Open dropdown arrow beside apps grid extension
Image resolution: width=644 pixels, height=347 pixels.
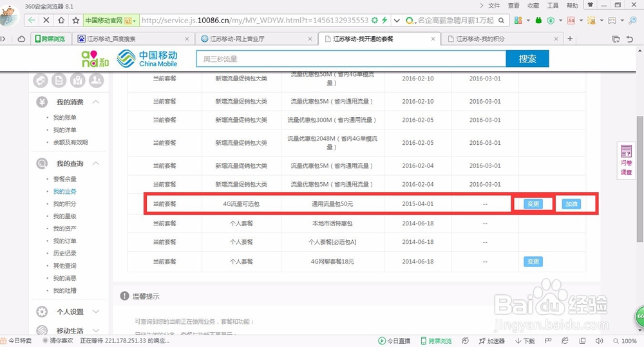pos(528,20)
